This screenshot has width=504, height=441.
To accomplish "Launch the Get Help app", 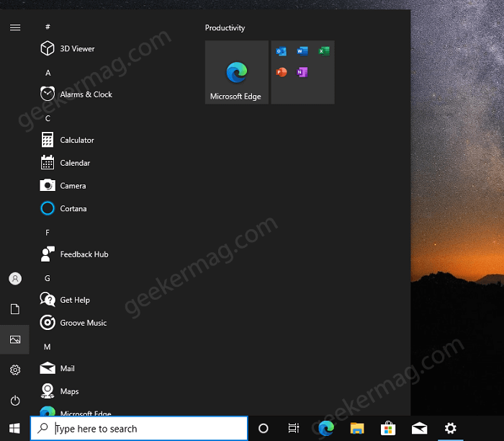I will tap(66, 300).
